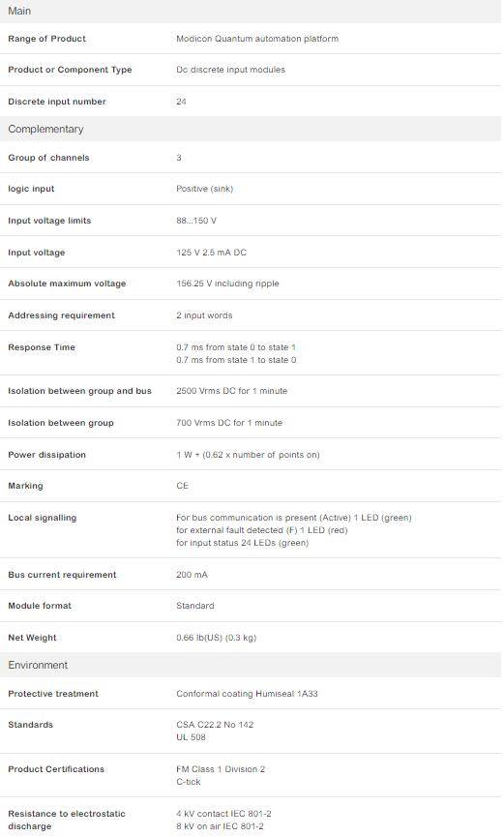Select the Local signalling row label
504x837 pixels.
point(42,518)
